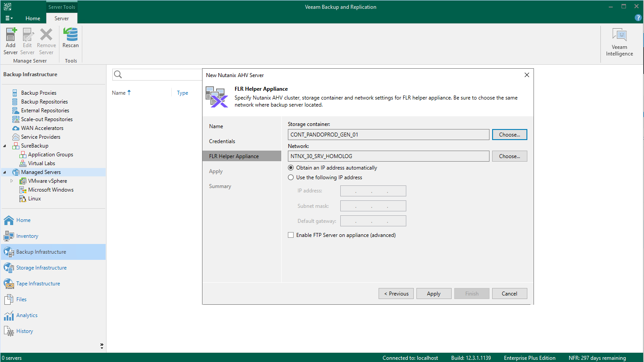
Task: Select Linux penguin icon in tree
Action: 23,199
